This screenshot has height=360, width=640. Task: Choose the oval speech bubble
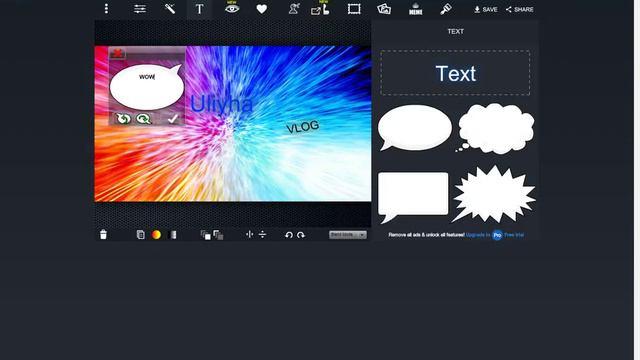click(414, 129)
